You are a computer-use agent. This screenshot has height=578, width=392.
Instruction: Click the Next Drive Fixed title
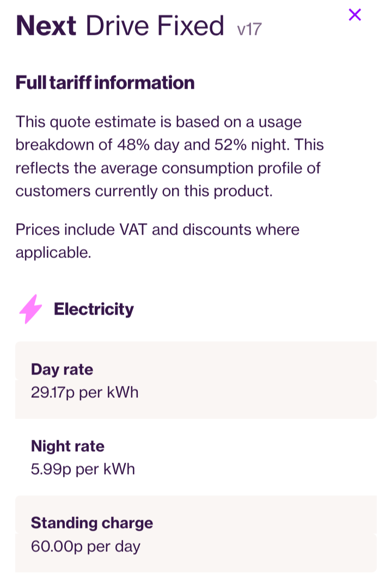click(120, 26)
